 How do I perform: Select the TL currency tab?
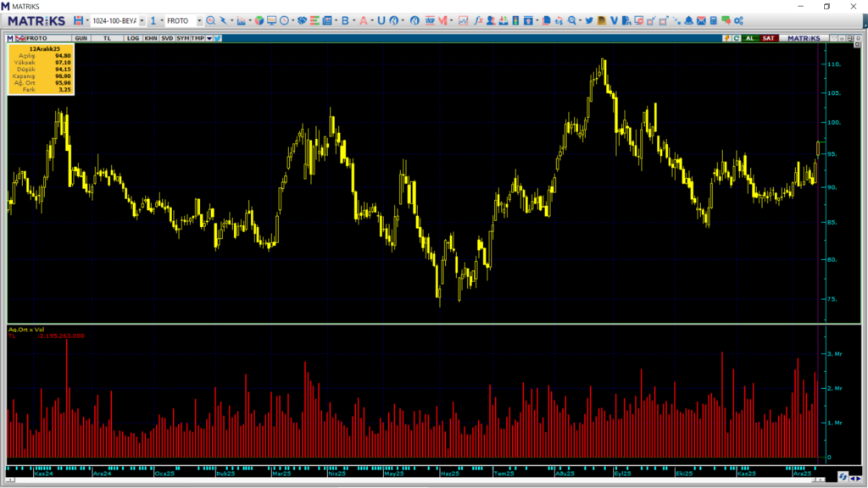tap(107, 38)
